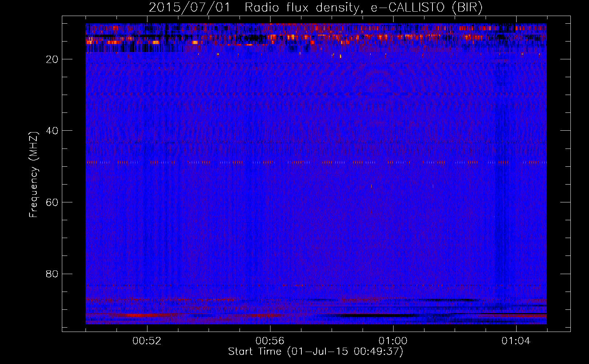Click the 01:04 time tick label
Screen dimensions: 589x364
tap(516, 341)
